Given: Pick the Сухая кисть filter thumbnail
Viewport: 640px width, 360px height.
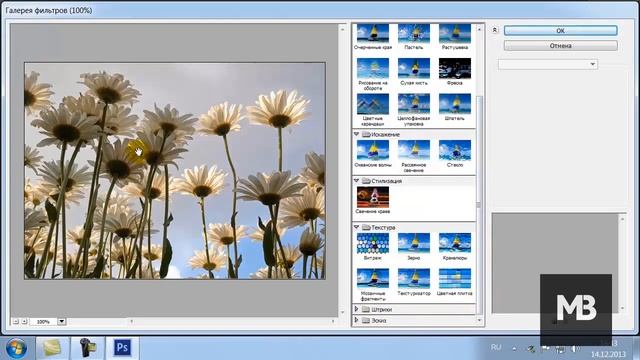Looking at the screenshot, I should click(414, 69).
